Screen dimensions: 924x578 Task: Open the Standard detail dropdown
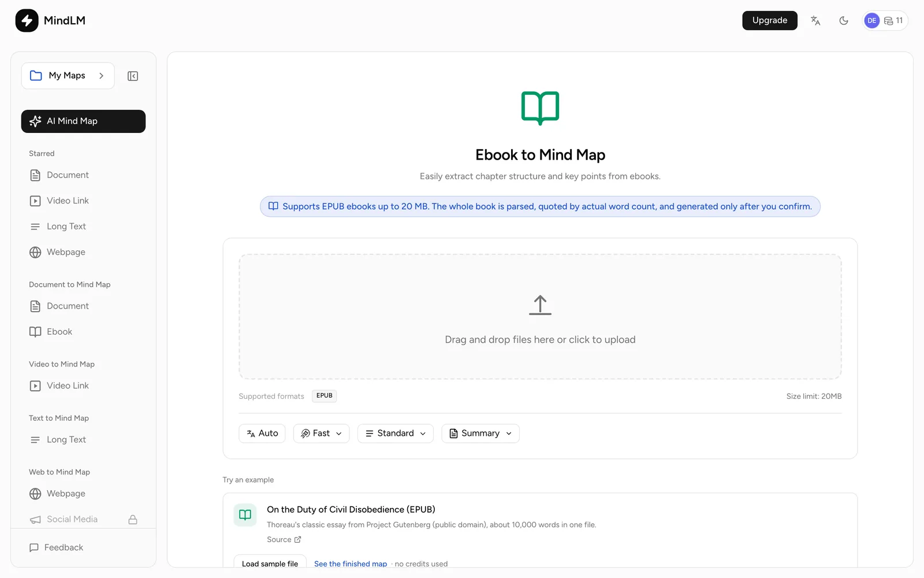[396, 433]
